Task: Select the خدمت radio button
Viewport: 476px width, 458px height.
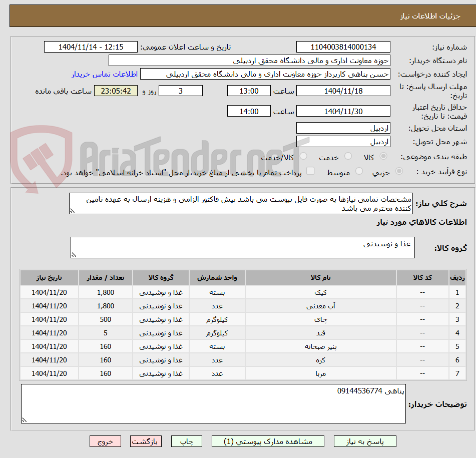Action: tap(348, 156)
